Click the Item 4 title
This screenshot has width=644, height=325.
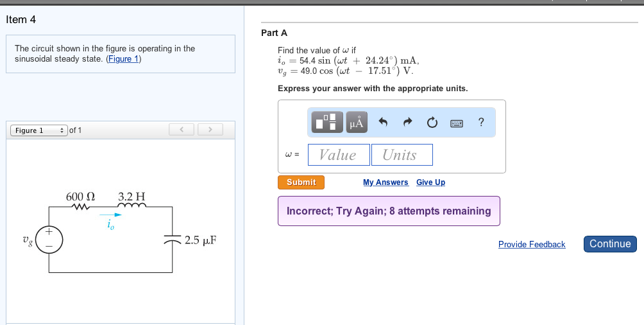coord(21,19)
